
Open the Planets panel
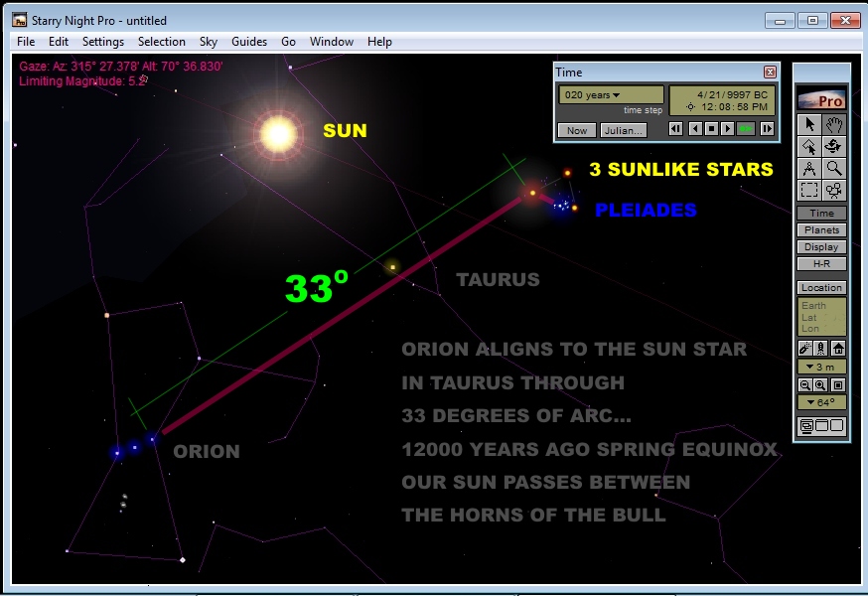[822, 229]
